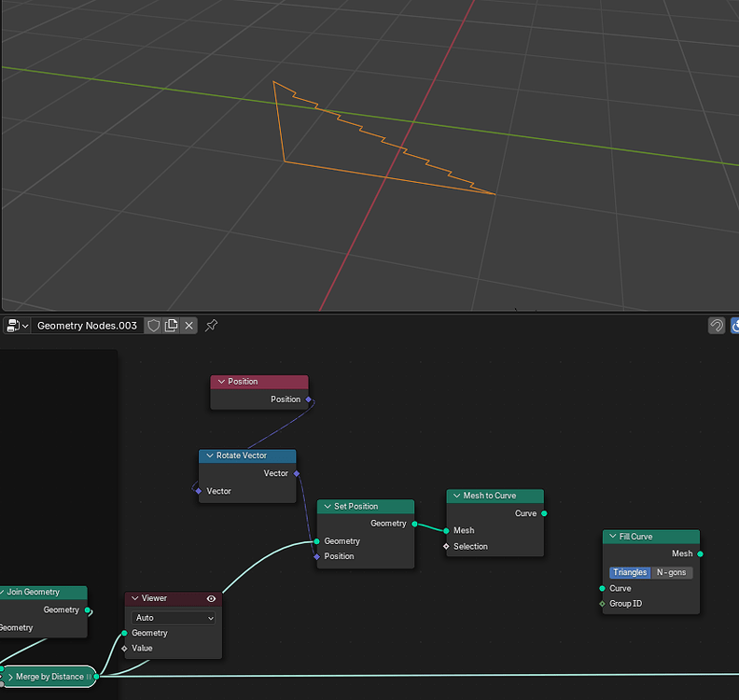Toggle the Viewer node eye icon
Image resolution: width=739 pixels, height=700 pixels.
click(211, 598)
